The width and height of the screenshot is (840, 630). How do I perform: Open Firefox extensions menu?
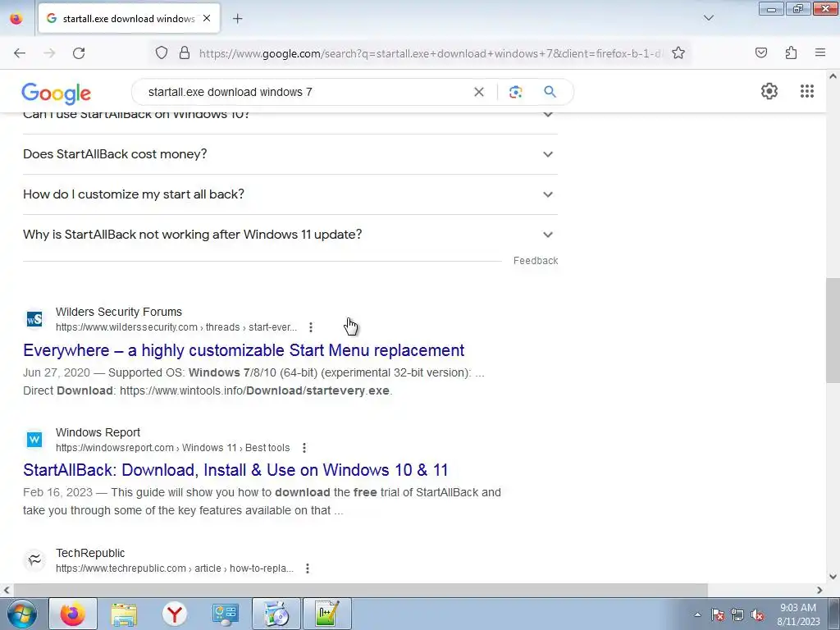791,53
